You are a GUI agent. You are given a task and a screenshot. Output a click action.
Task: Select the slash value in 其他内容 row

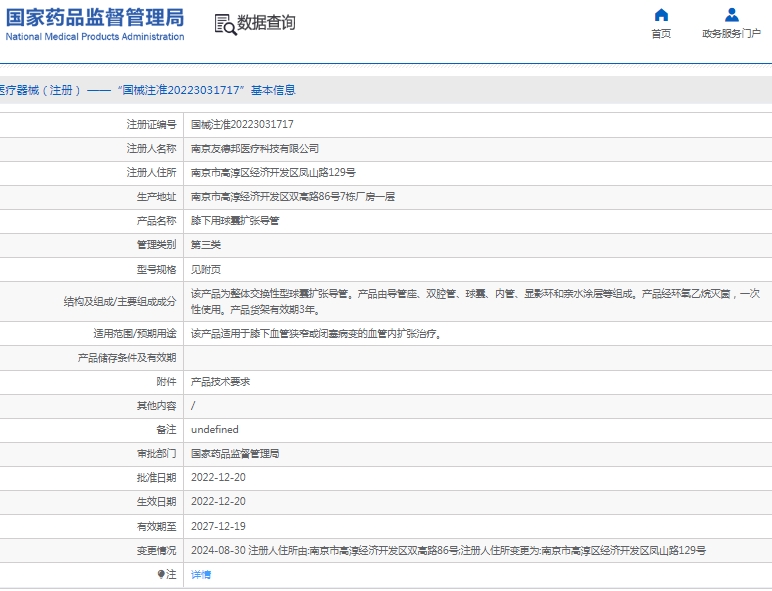(x=193, y=406)
